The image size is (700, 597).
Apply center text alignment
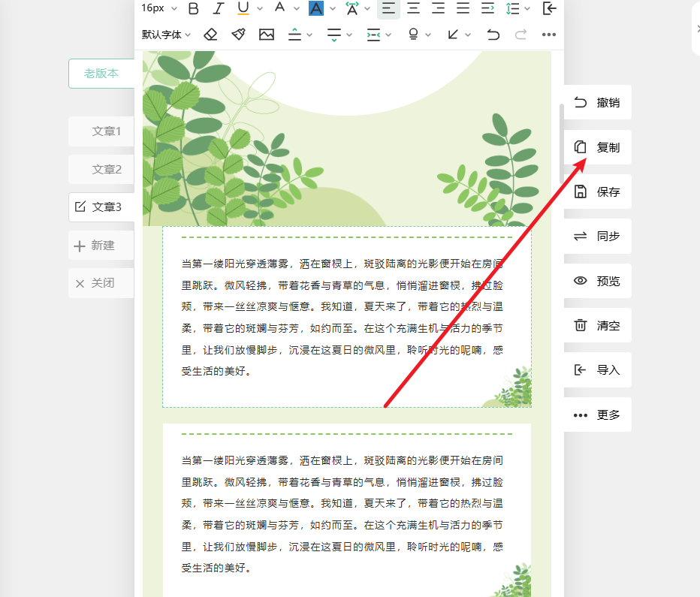[x=413, y=8]
